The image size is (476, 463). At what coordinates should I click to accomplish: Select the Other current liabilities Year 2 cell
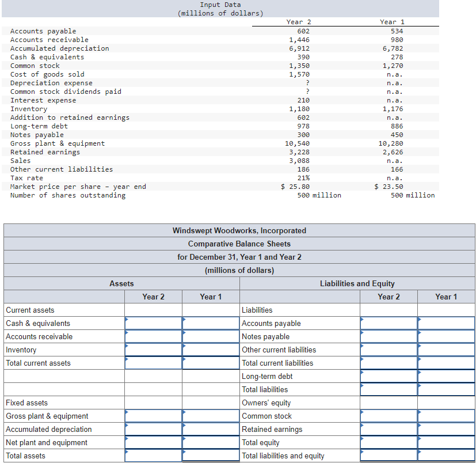pyautogui.click(x=388, y=350)
